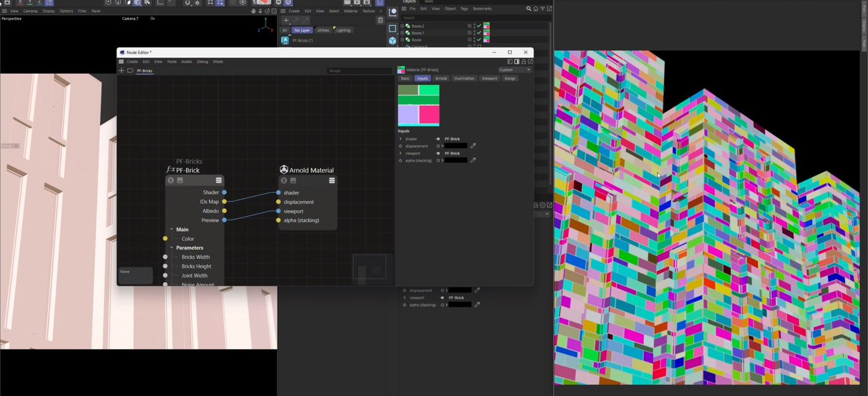
Task: Toggle the green checkmark for Boole.2
Action: coord(479,26)
